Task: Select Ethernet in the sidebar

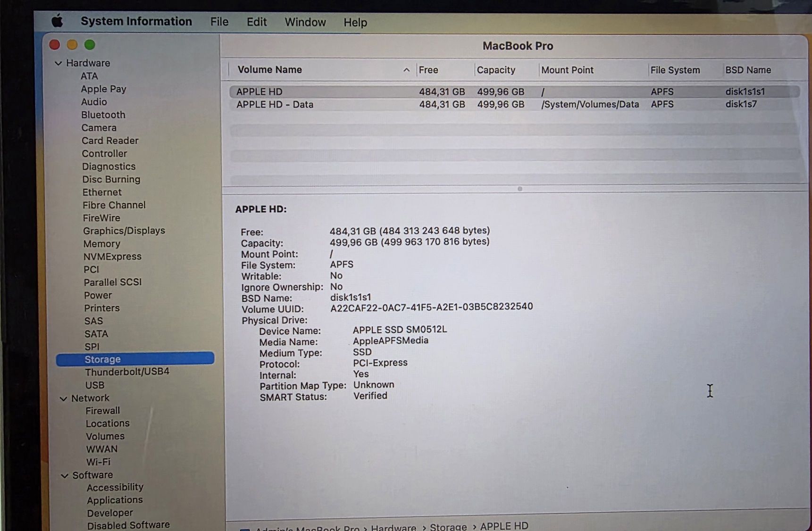Action: click(x=102, y=192)
